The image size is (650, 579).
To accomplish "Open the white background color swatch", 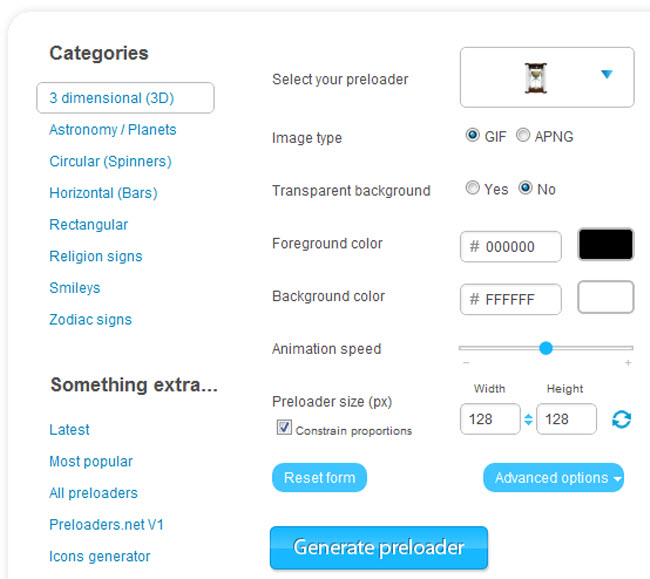I will coord(605,297).
